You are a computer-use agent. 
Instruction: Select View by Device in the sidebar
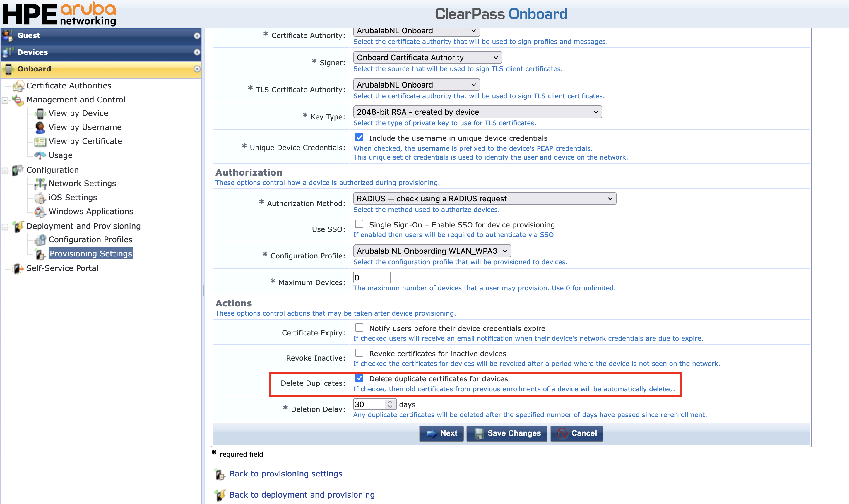tap(78, 113)
